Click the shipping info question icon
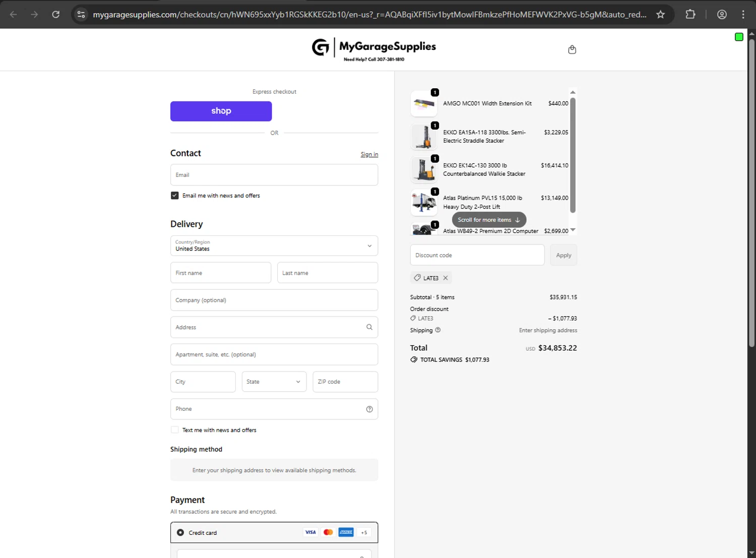756x558 pixels. click(x=438, y=330)
